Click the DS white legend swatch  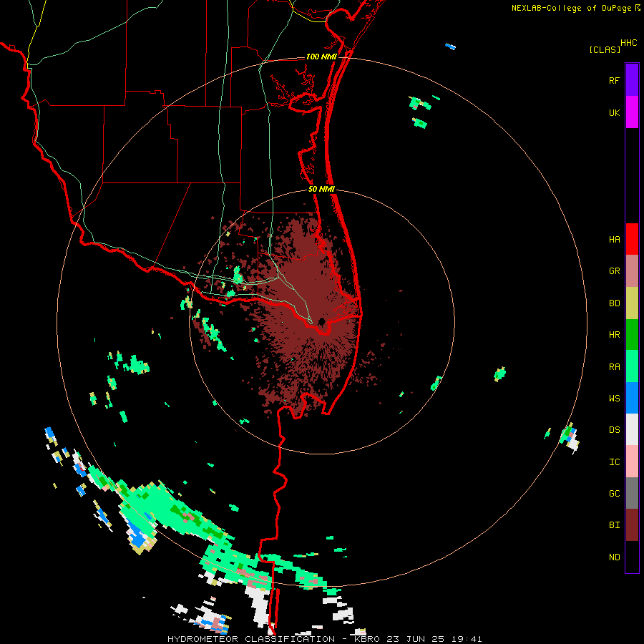[x=632, y=429]
